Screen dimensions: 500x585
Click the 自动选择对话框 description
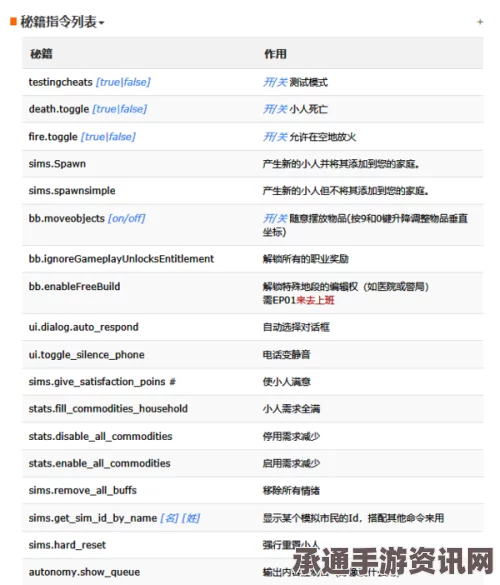(x=296, y=327)
